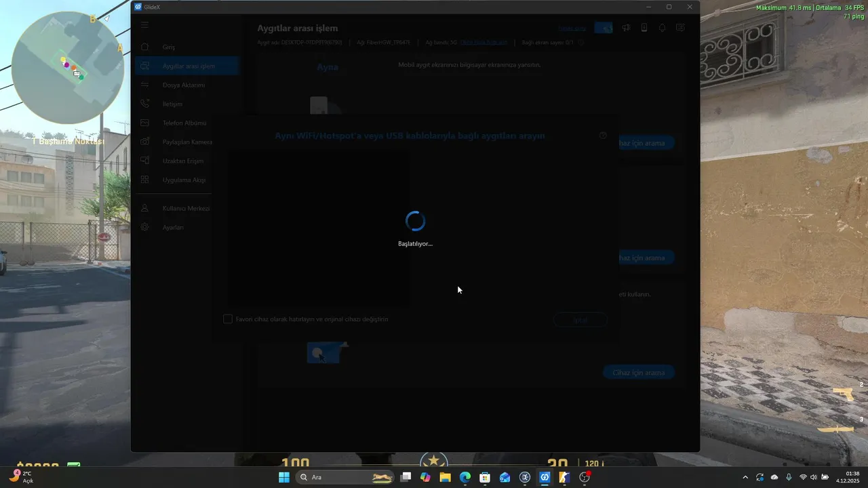
Task: Click the Dosya Aktarımı arrows icon
Action: click(x=144, y=85)
